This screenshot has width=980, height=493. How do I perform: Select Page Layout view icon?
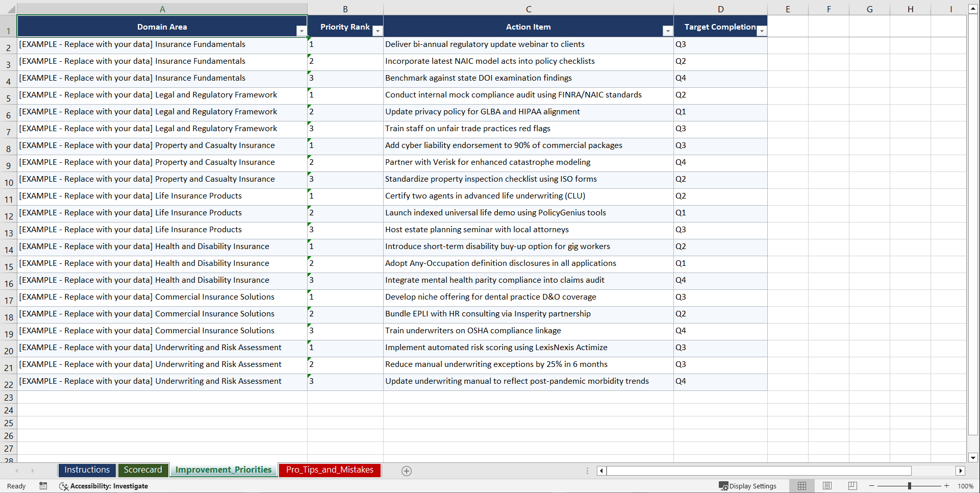coord(827,486)
